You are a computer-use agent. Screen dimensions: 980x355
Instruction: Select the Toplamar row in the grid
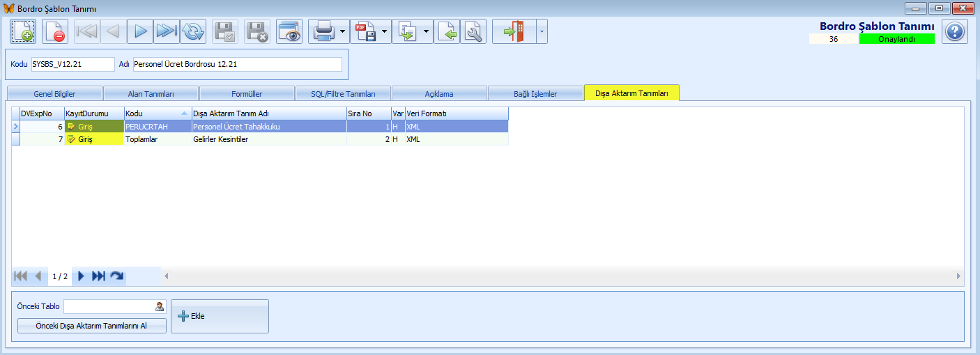[x=157, y=139]
